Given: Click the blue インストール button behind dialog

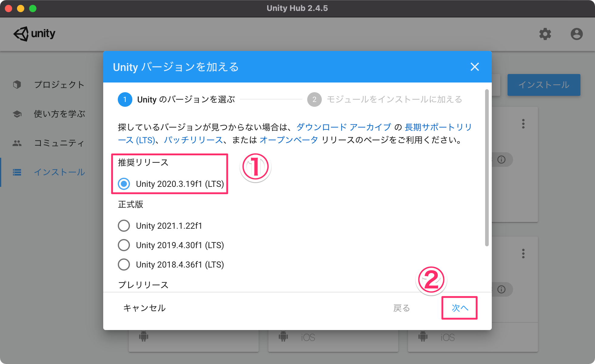Looking at the screenshot, I should pyautogui.click(x=544, y=85).
